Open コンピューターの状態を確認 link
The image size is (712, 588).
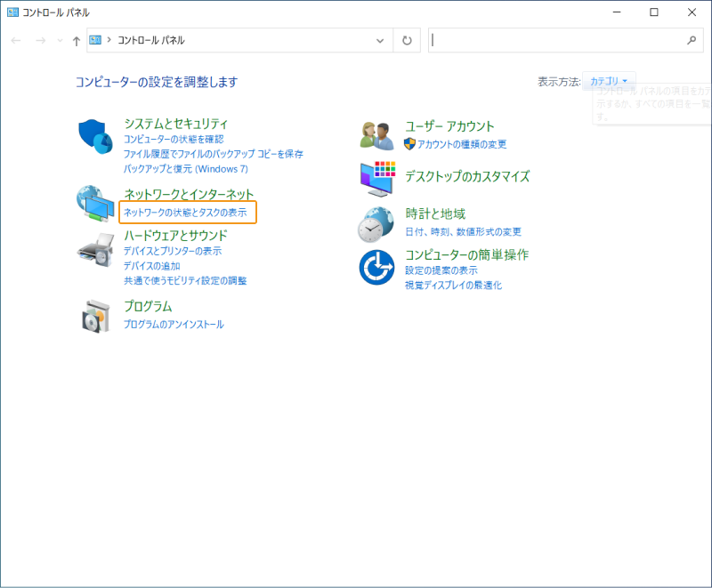click(174, 140)
